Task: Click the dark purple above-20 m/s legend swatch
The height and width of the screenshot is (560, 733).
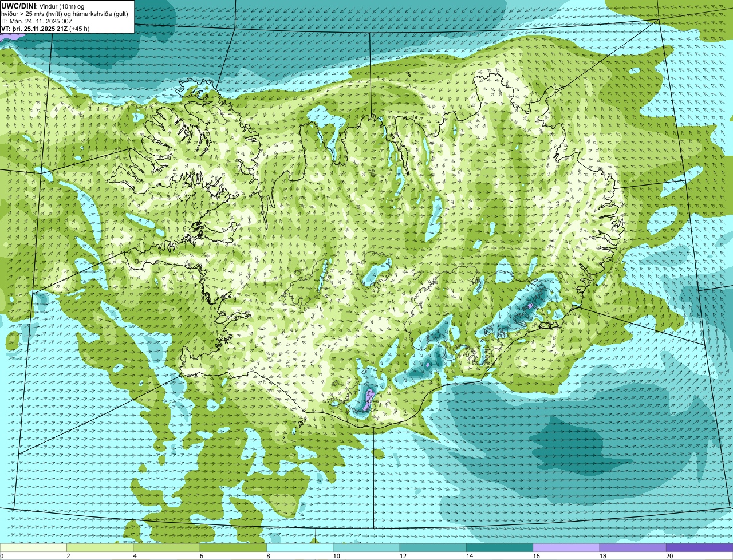Action: [x=700, y=548]
